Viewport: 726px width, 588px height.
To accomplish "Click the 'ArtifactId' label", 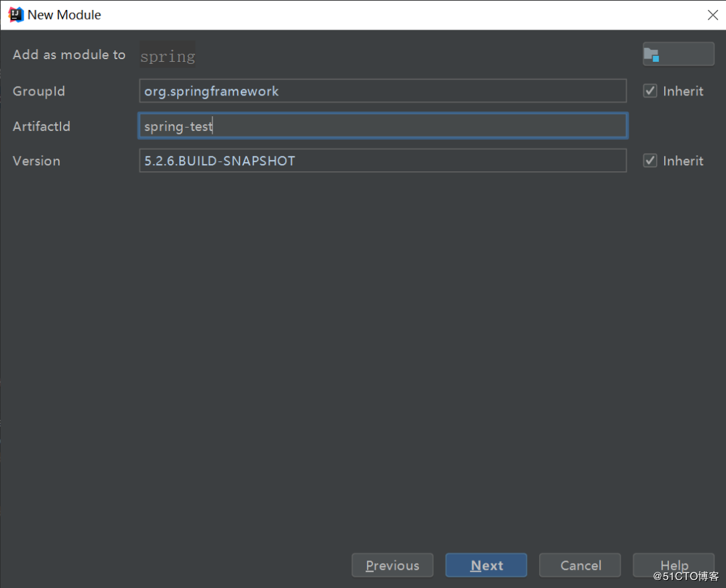I will tap(42, 126).
